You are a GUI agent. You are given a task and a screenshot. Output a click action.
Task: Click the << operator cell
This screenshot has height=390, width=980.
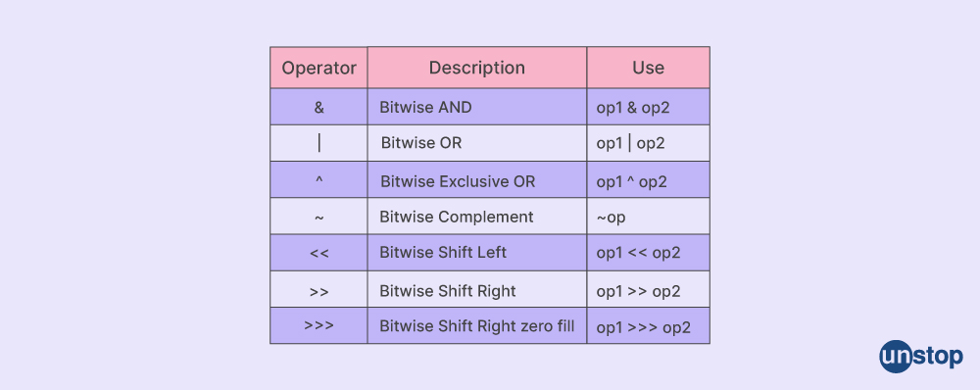click(318, 253)
